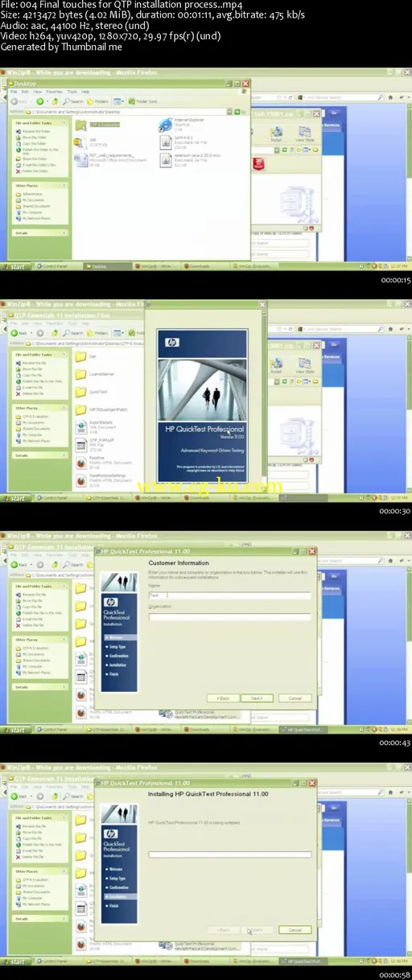Collapse File and Folder Tasks panel in 00:00:15 frame

(x=64, y=121)
